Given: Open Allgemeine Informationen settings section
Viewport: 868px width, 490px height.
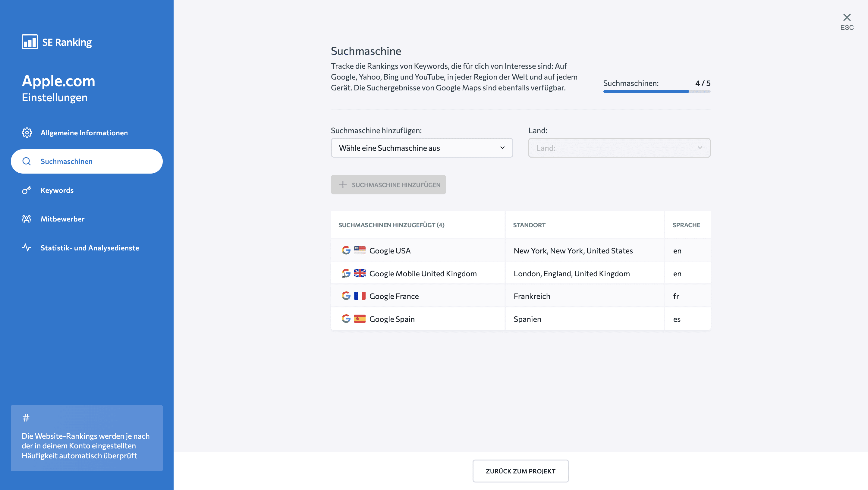Looking at the screenshot, I should pyautogui.click(x=86, y=132).
